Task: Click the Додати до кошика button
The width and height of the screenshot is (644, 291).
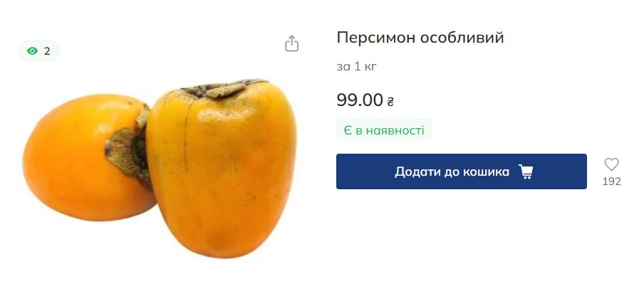Action: pos(461,171)
